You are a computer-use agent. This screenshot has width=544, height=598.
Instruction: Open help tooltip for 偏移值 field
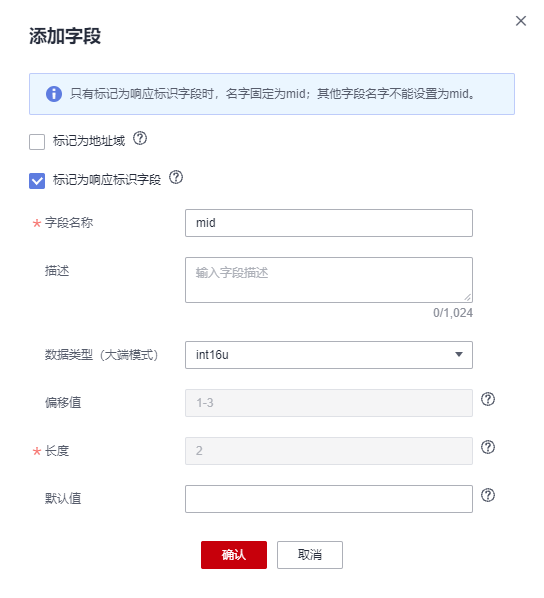[x=488, y=399]
